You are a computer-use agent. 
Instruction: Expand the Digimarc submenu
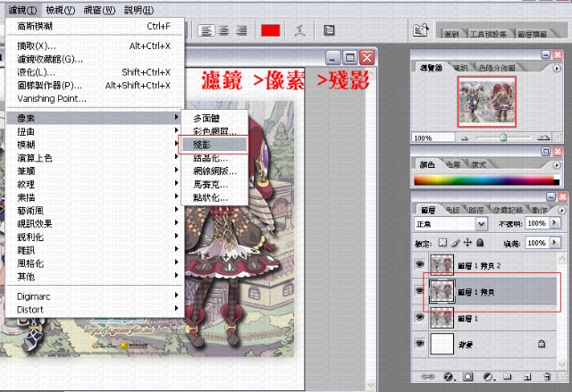tap(95, 296)
